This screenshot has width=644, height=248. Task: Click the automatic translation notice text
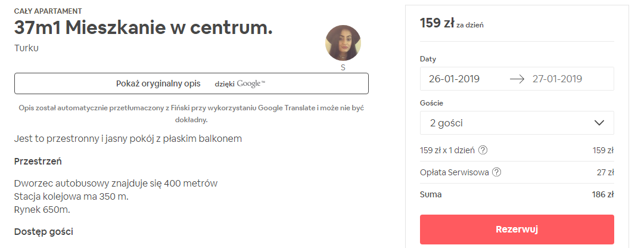pos(191,113)
